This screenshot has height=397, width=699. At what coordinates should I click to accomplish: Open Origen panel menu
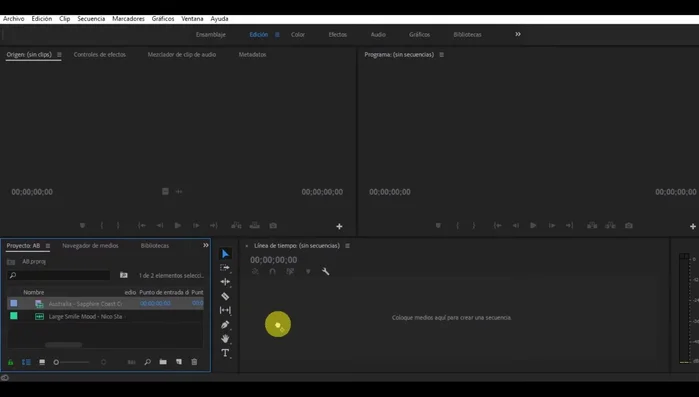pyautogui.click(x=59, y=55)
